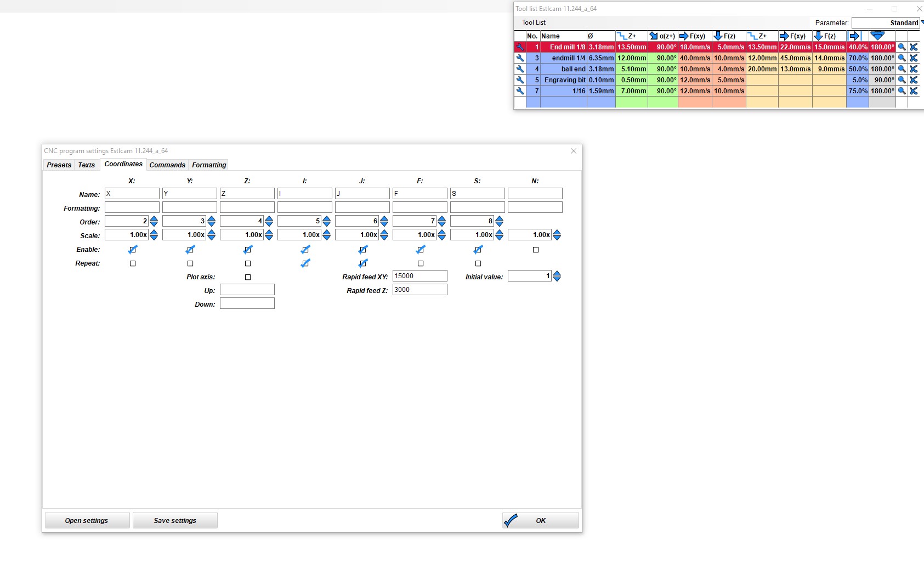Select the Coordinates tab
The image size is (924, 563).
pos(123,164)
